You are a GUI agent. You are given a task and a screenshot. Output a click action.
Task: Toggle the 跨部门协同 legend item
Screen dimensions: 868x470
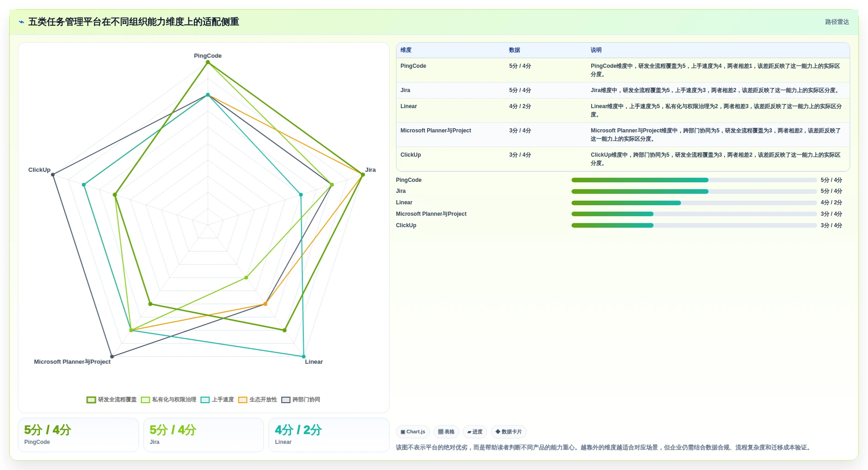tap(301, 399)
